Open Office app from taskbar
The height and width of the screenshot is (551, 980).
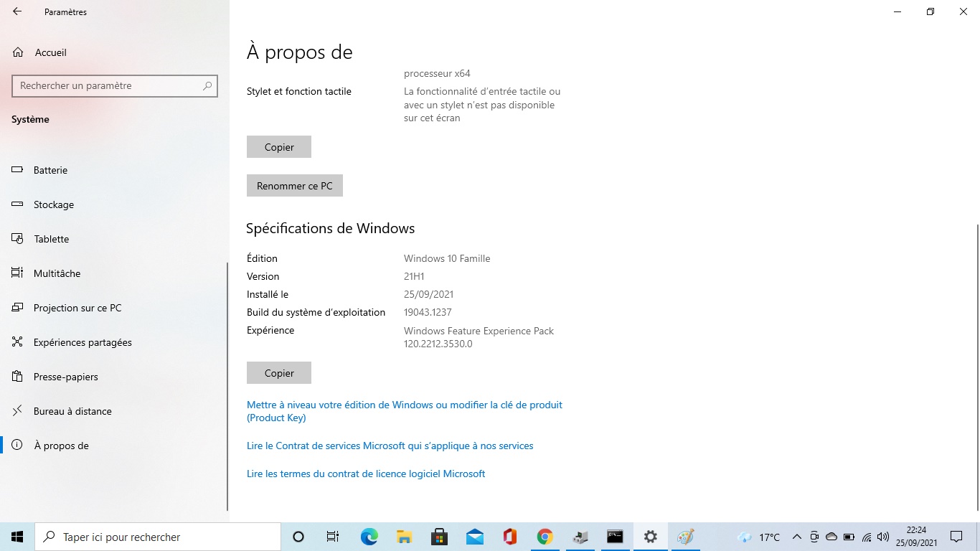coord(509,537)
